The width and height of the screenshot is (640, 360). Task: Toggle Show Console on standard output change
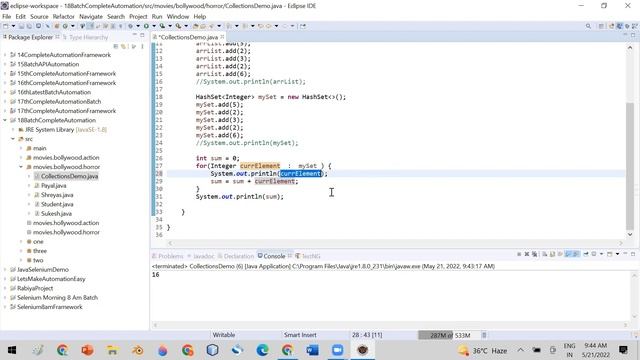point(568,254)
